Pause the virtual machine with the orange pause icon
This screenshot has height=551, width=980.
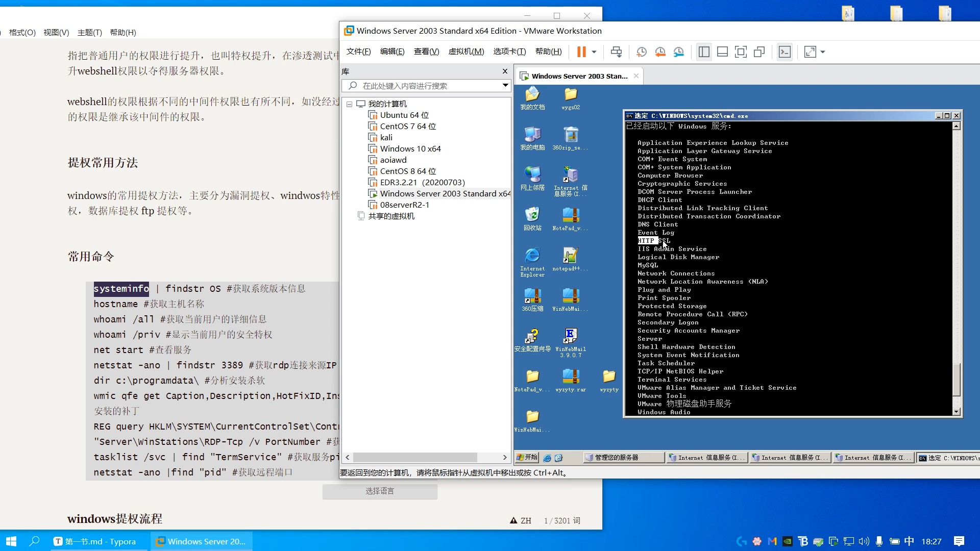pyautogui.click(x=581, y=52)
